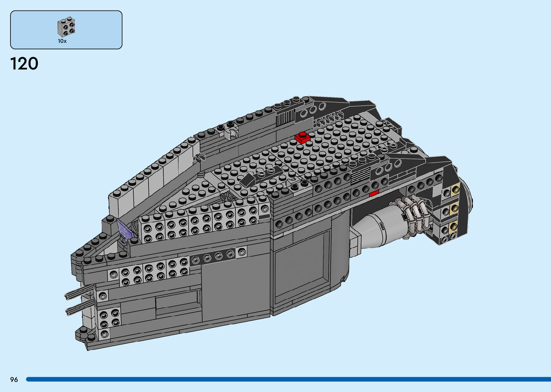This screenshot has height=392, width=551.
Task: Click the 10x quantity label
Action: pos(62,41)
